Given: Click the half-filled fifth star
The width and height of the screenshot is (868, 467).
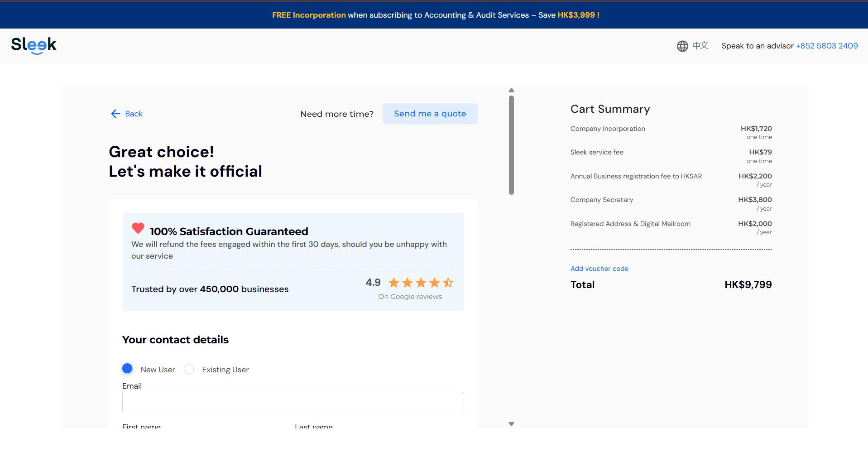Looking at the screenshot, I should 448,283.
